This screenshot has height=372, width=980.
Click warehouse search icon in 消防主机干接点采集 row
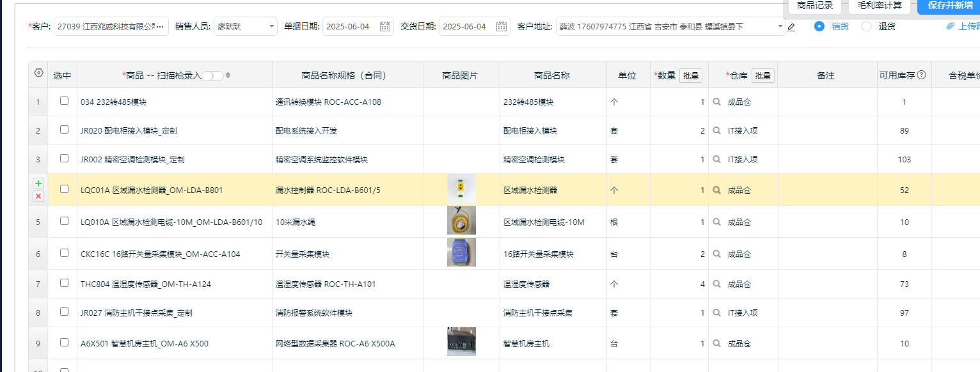tap(717, 313)
